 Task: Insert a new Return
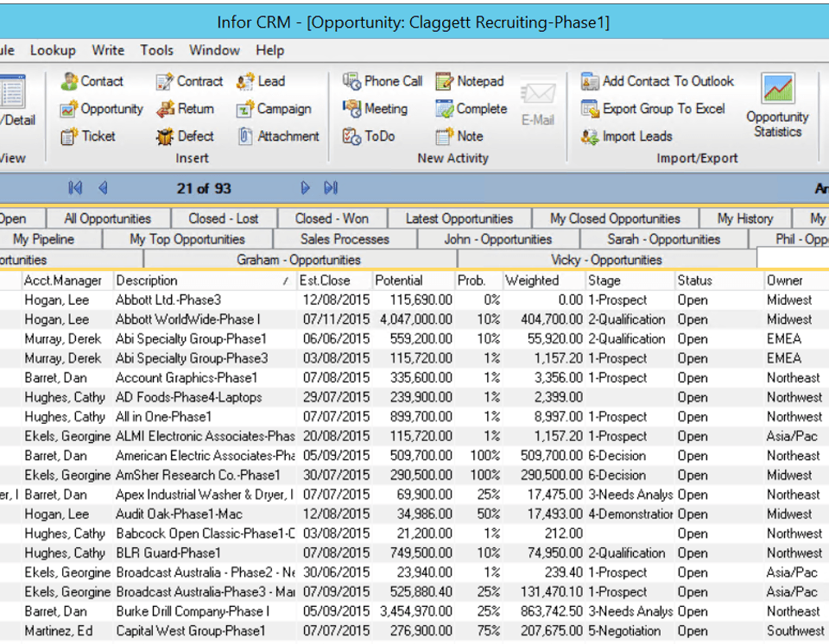pos(185,109)
